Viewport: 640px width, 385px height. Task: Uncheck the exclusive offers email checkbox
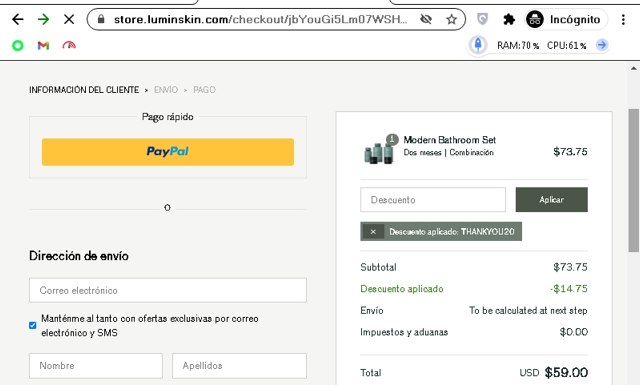33,325
